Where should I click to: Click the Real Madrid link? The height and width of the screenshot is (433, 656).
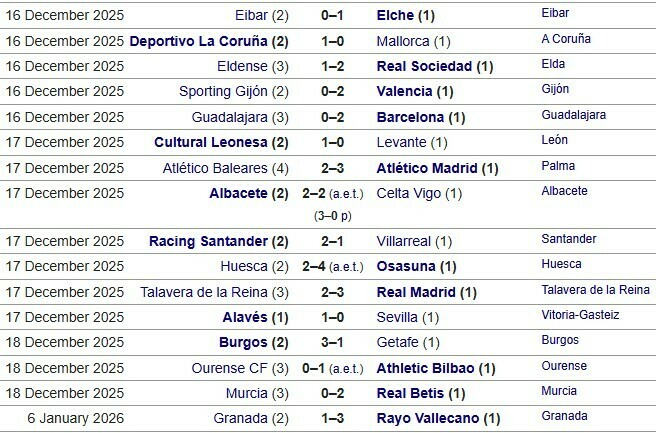[417, 292]
